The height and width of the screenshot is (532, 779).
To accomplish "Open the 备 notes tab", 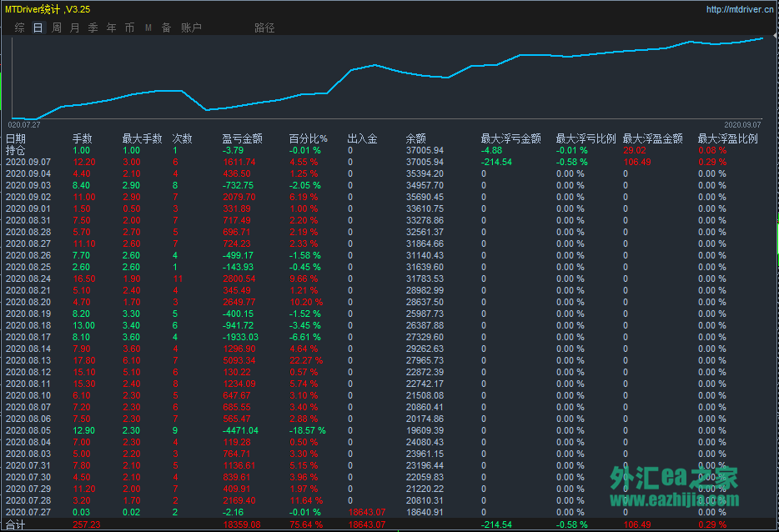I will pyautogui.click(x=166, y=28).
